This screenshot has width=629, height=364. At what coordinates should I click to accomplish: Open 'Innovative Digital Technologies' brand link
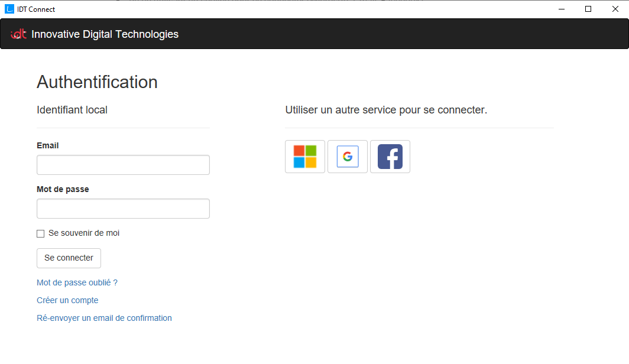tap(105, 34)
